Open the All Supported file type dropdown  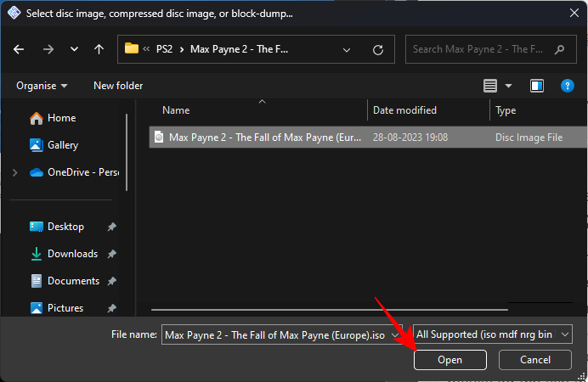click(x=492, y=334)
